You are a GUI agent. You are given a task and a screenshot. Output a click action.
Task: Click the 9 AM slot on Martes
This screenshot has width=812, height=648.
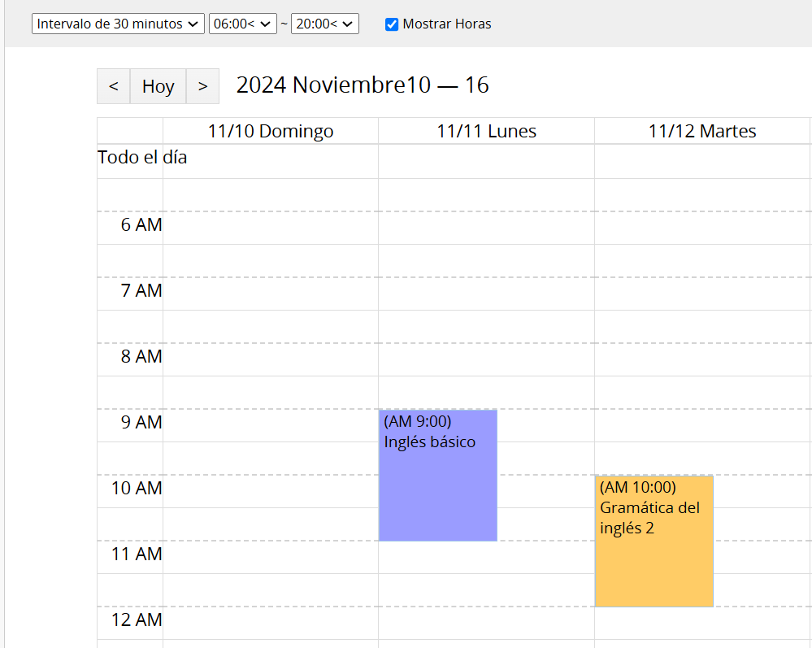coord(702,425)
